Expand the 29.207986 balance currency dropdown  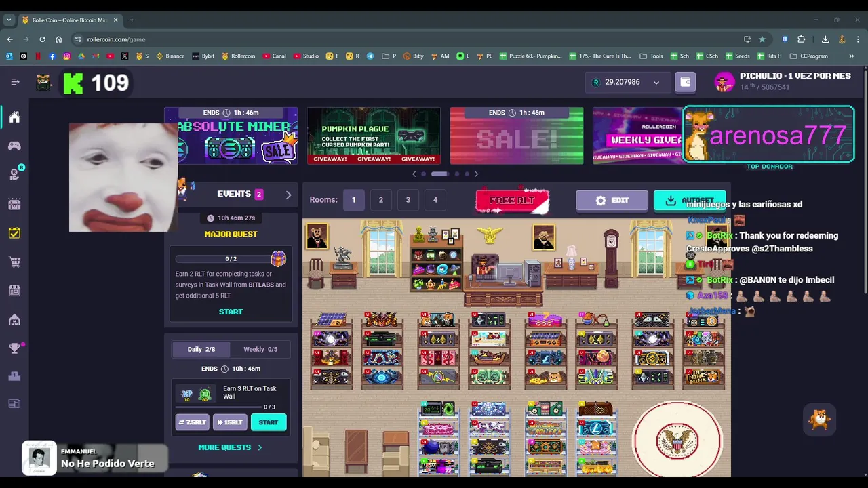[x=656, y=83]
